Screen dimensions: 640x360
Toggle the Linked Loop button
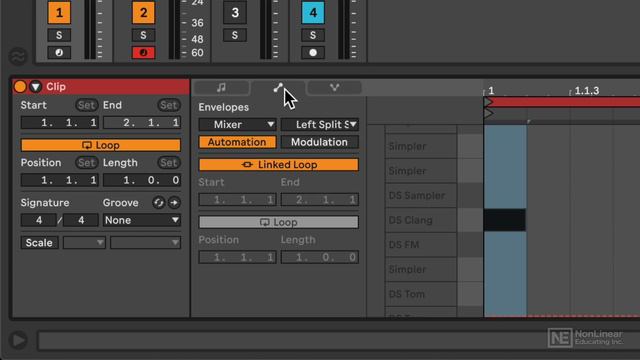pyautogui.click(x=279, y=164)
